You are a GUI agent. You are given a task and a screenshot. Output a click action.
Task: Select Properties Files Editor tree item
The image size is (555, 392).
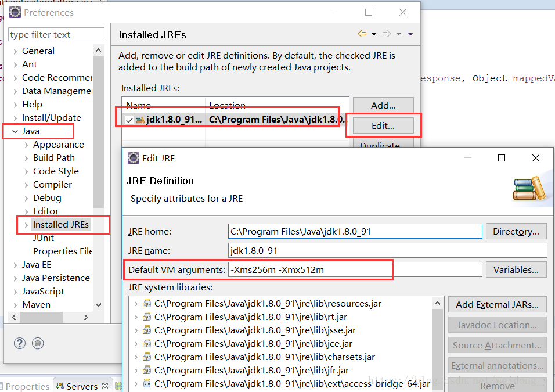point(63,251)
